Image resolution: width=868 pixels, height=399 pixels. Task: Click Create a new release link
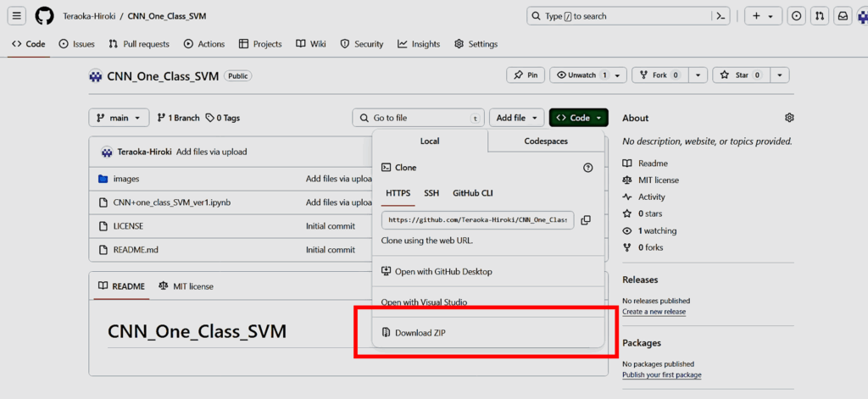pyautogui.click(x=654, y=312)
